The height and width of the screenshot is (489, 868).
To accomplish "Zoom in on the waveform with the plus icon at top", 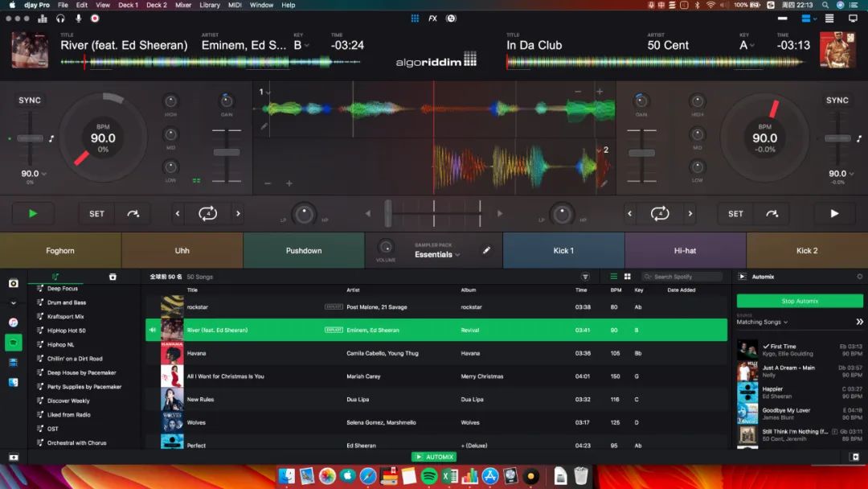I will (x=600, y=92).
